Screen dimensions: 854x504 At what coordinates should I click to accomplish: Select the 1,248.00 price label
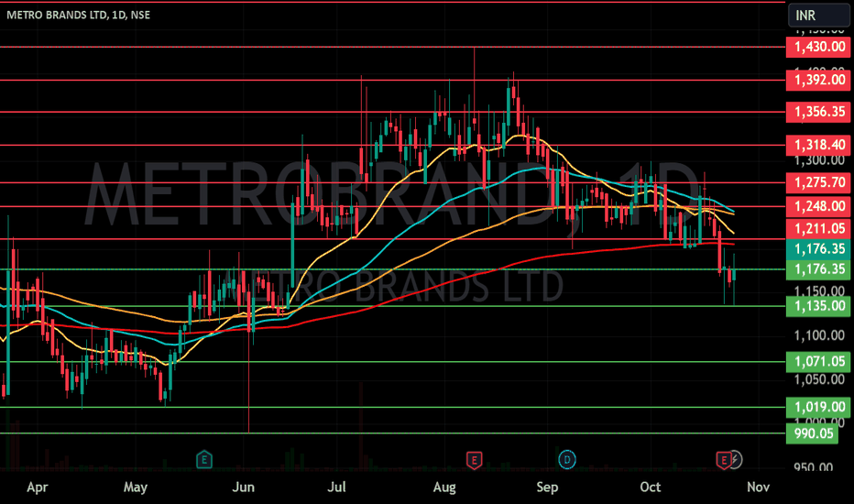(818, 206)
